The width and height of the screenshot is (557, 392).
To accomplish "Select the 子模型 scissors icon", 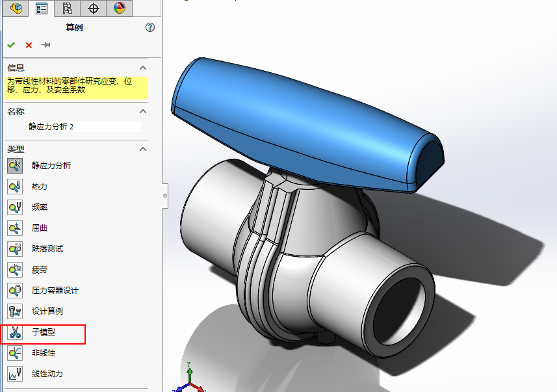I will coord(15,332).
